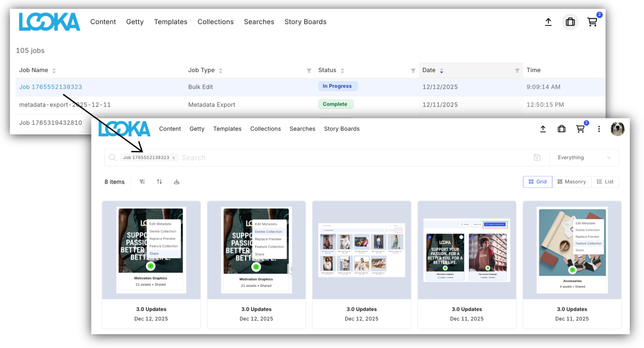Switch to List view
The image size is (644, 348).
click(605, 182)
